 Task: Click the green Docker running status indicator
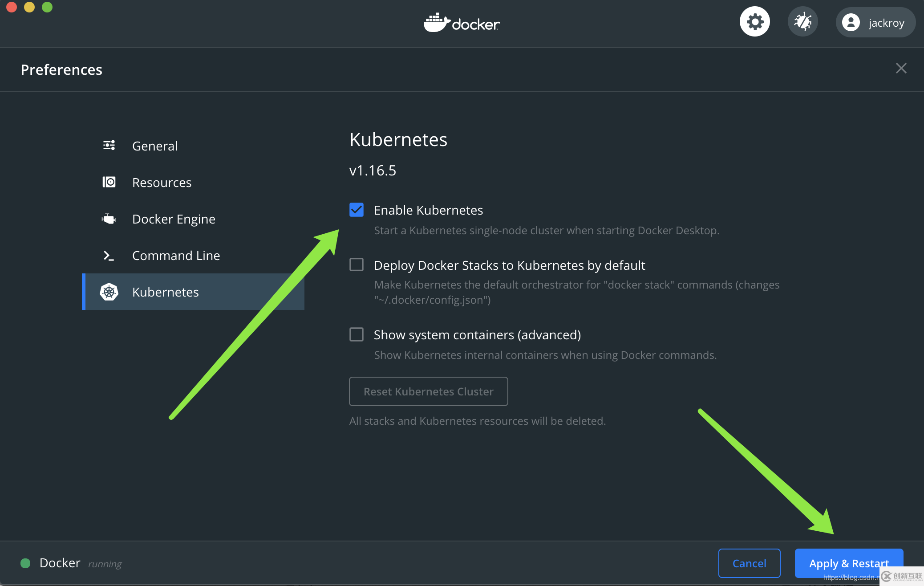click(x=25, y=563)
